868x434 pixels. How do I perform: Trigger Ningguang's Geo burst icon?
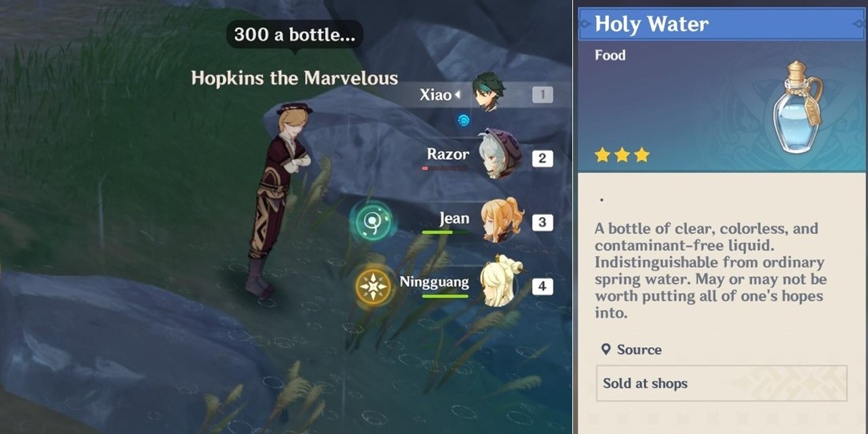point(374,286)
